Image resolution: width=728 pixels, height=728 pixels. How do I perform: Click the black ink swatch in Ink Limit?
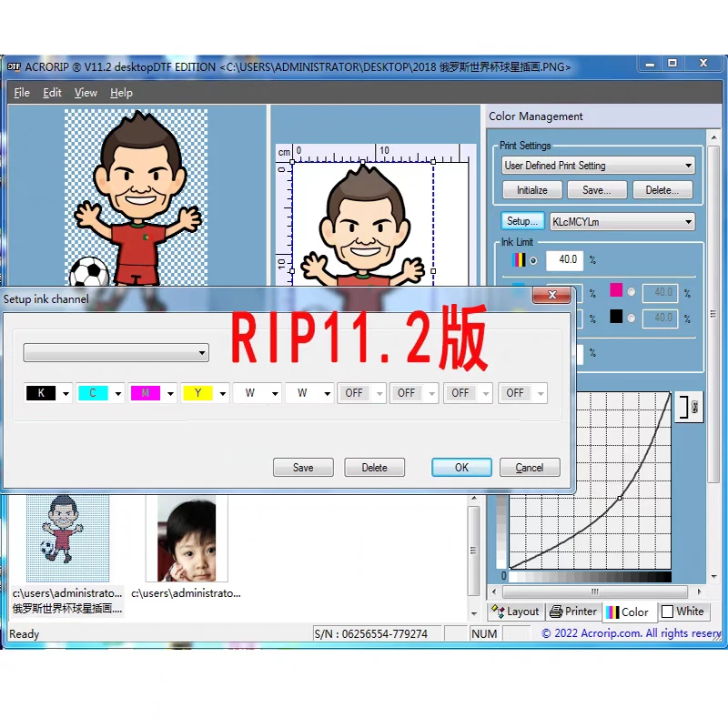(x=615, y=317)
